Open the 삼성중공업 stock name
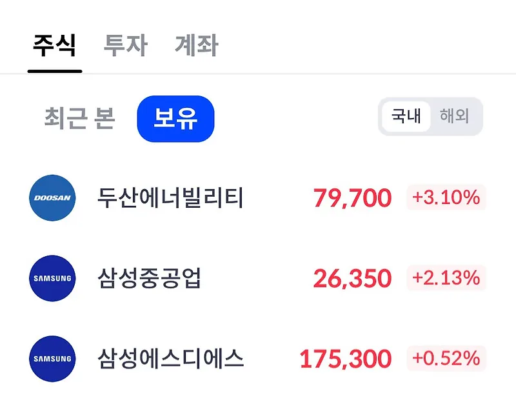The height and width of the screenshot is (420, 516). 149,278
